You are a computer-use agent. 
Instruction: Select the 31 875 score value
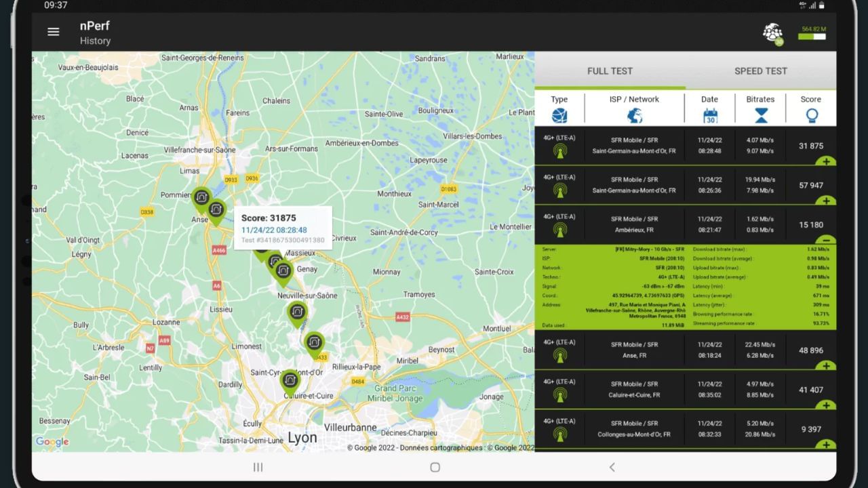click(x=811, y=146)
